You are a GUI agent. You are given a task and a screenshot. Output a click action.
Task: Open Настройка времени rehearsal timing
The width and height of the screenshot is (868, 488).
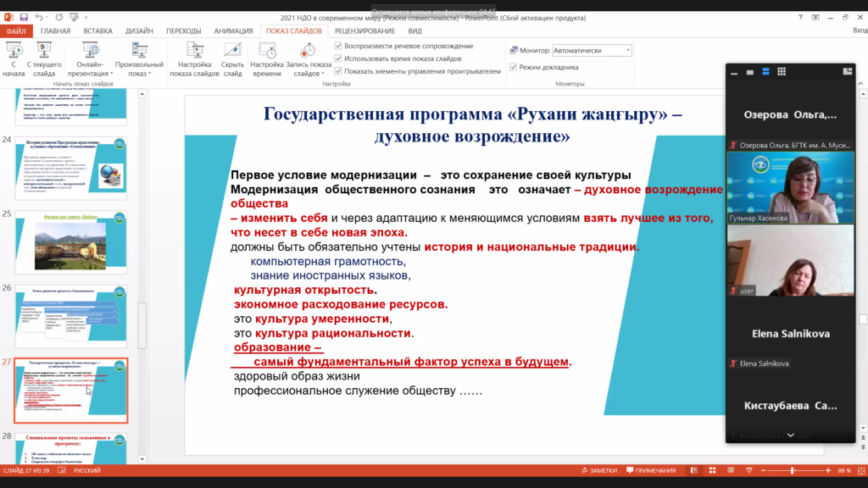(267, 58)
